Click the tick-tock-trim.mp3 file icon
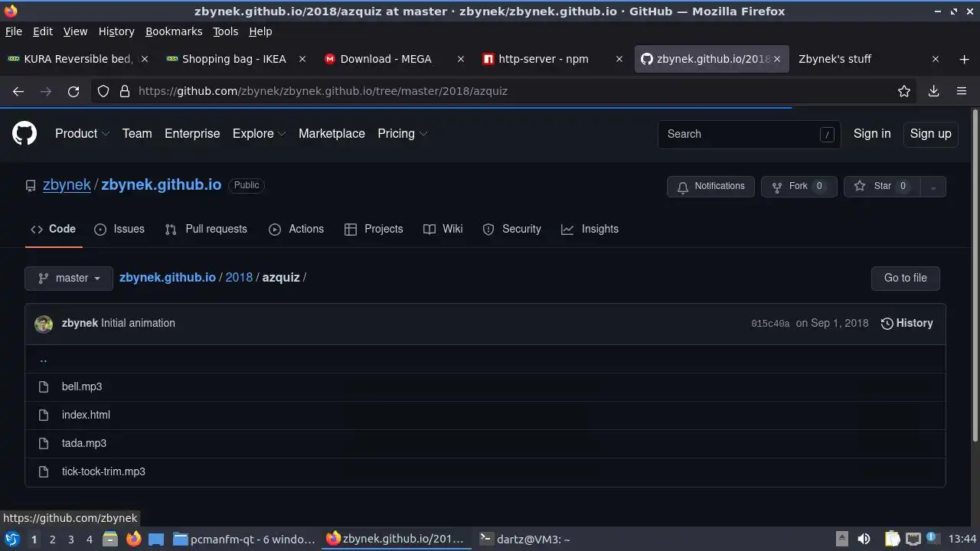980x551 pixels. pyautogui.click(x=44, y=471)
